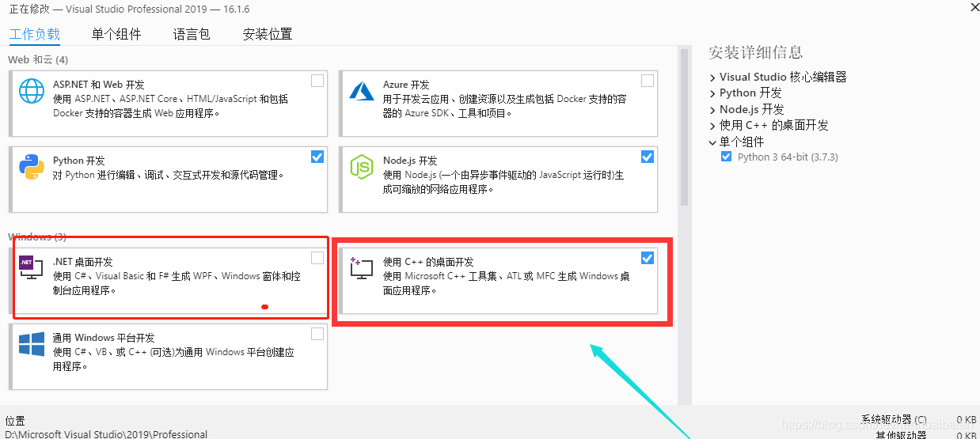Click the 安装详细信息 heading

pos(756,53)
